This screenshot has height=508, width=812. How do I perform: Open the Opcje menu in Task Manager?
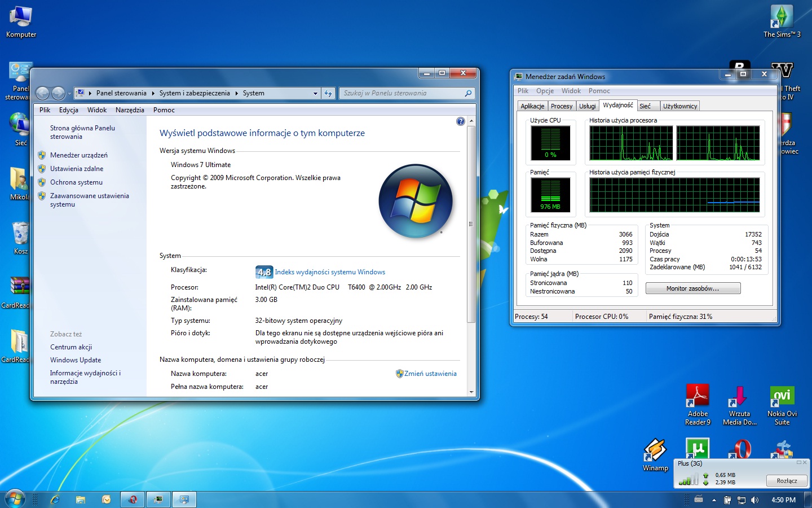[545, 91]
